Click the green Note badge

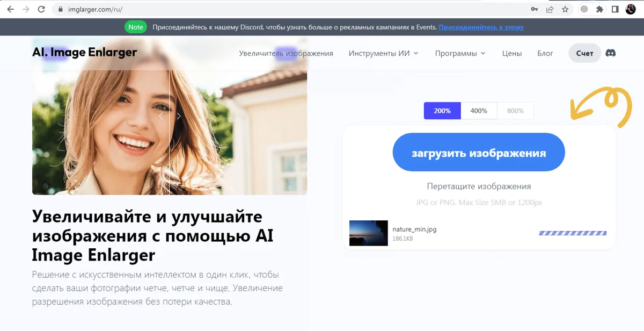click(136, 27)
